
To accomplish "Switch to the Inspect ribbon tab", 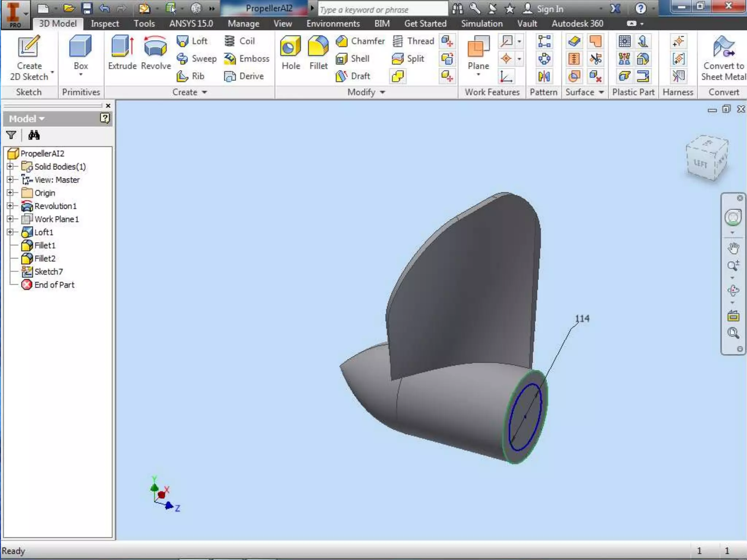I will tap(105, 24).
